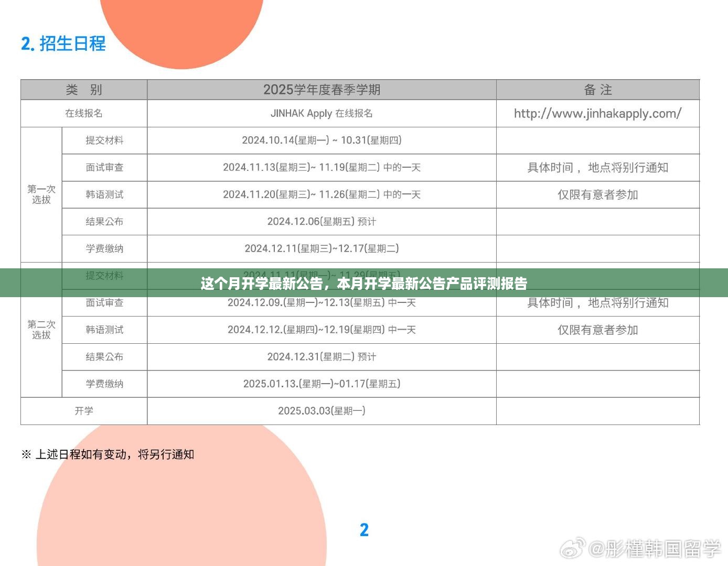Select the "类 别" column header
The width and height of the screenshot is (728, 566).
pyautogui.click(x=84, y=90)
